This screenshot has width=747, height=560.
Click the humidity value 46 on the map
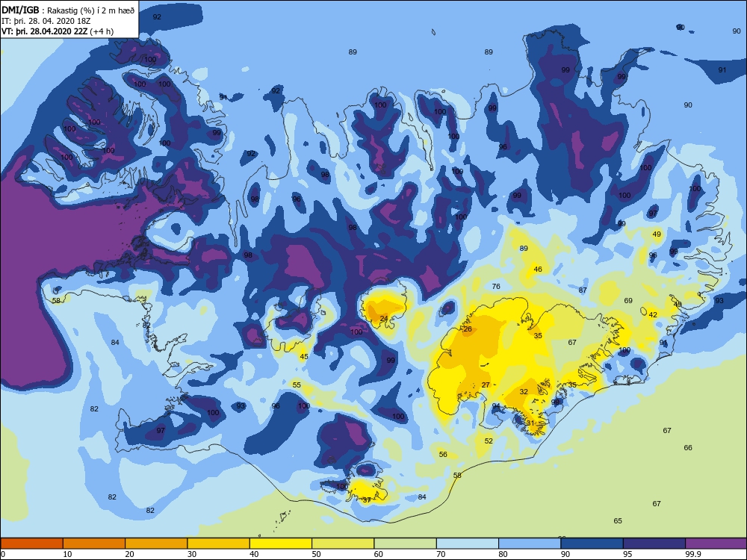[538, 269]
